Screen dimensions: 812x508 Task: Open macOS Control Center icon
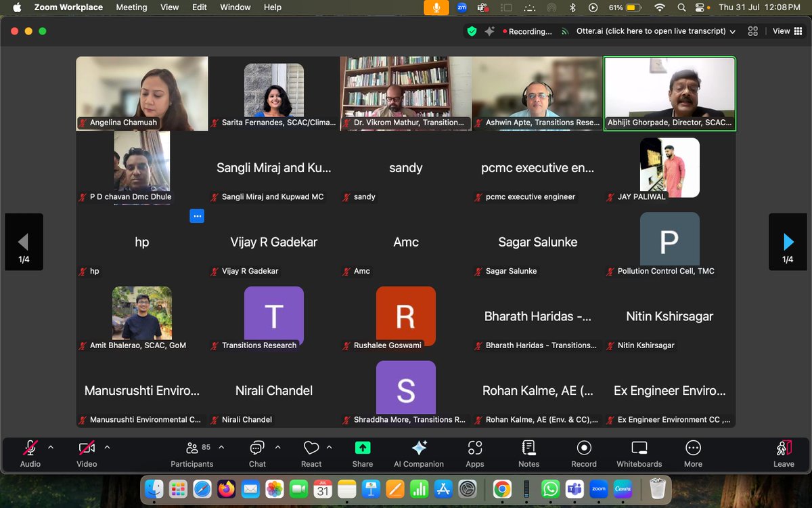pyautogui.click(x=701, y=7)
